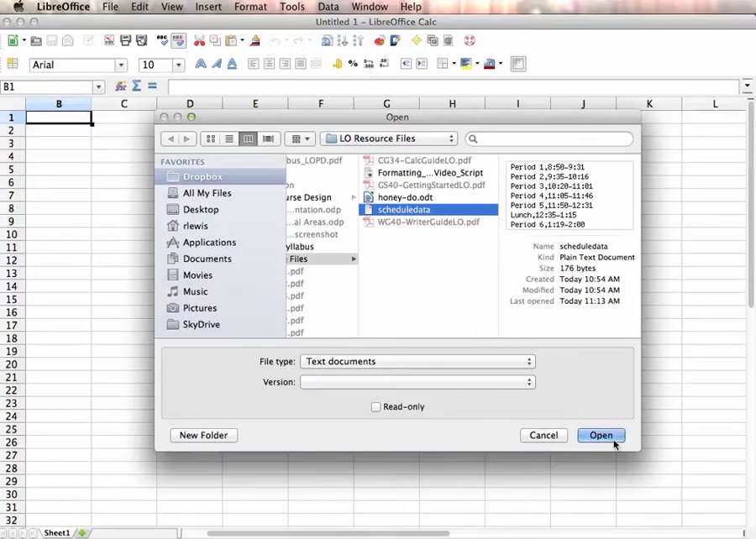
Task: Click the Cancel button in dialog
Action: pos(543,436)
